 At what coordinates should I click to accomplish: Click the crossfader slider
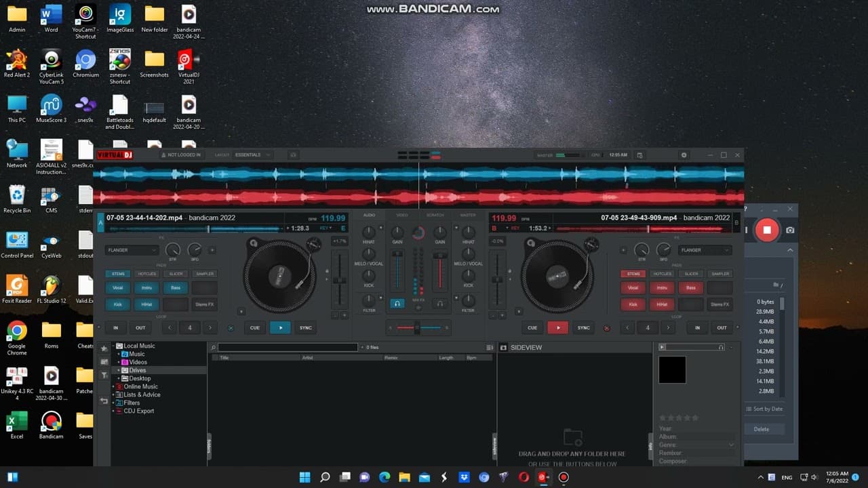coord(417,328)
